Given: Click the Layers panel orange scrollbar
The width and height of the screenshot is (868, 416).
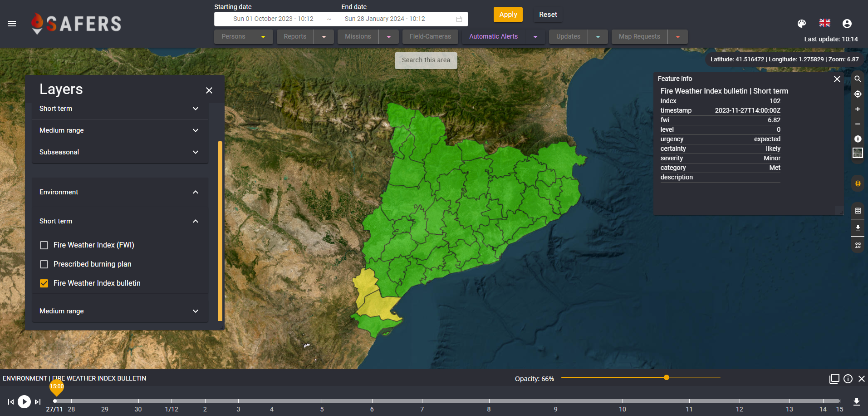Looking at the screenshot, I should [x=220, y=231].
